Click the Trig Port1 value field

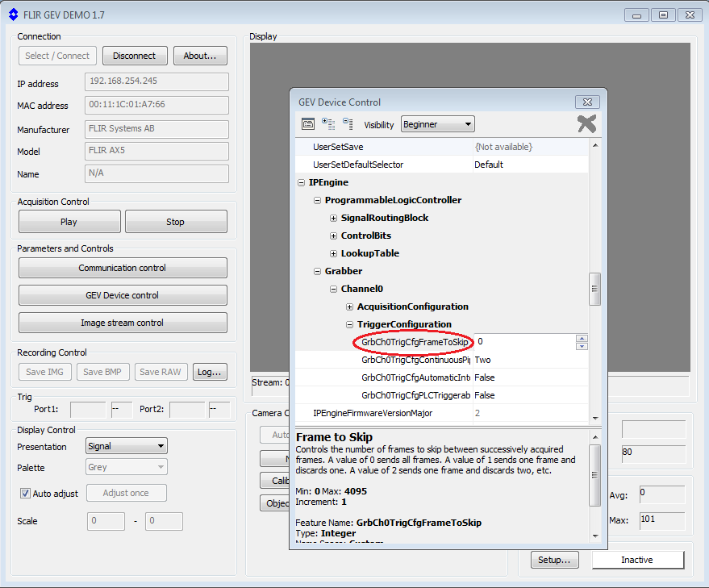pyautogui.click(x=88, y=409)
